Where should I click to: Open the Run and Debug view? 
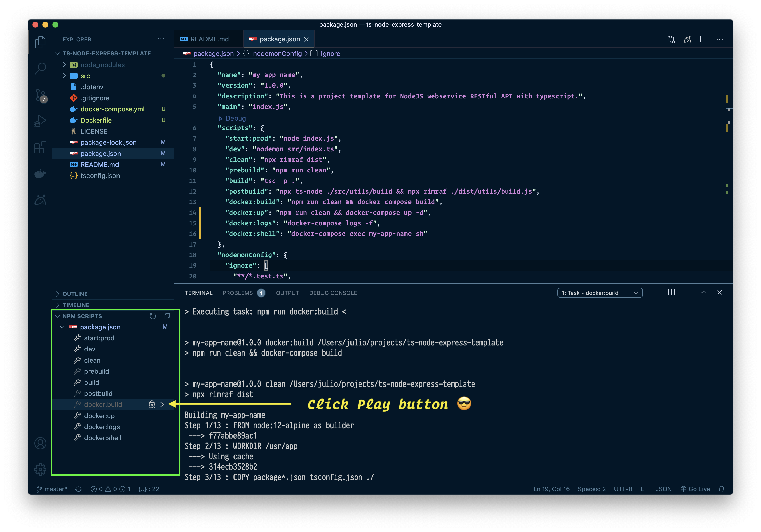[x=40, y=121]
